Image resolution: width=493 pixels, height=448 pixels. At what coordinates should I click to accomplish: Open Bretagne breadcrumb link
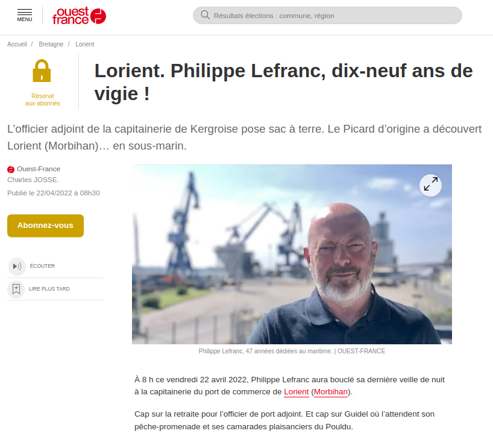51,44
